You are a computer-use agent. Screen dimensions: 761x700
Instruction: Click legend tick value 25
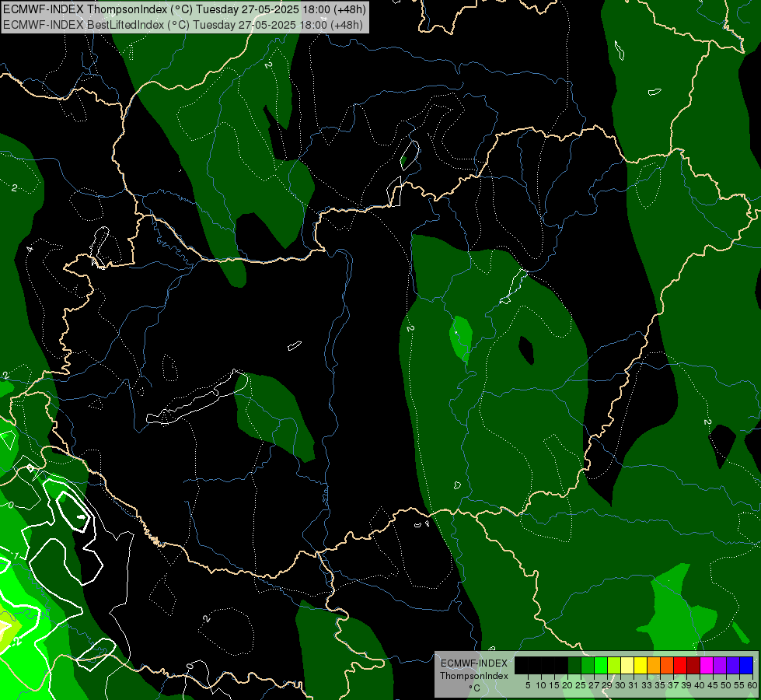581,685
